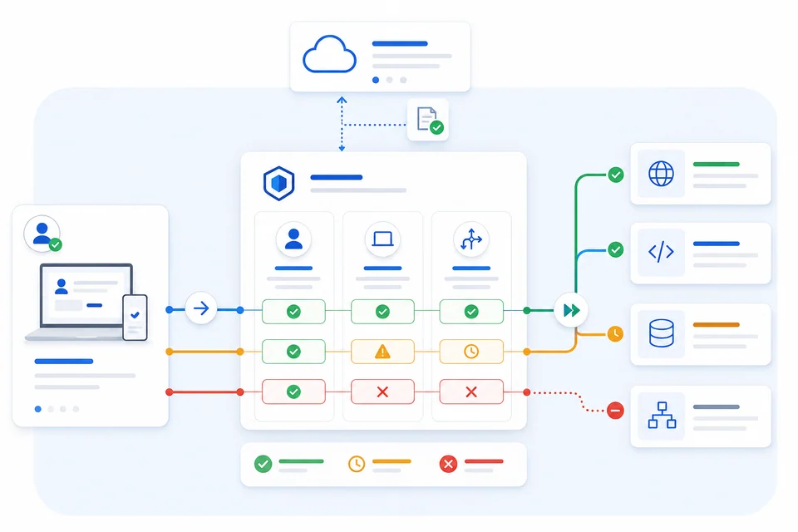Click green check in top row, routing column
Screen dimensions: 798x532
pyautogui.click(x=471, y=312)
